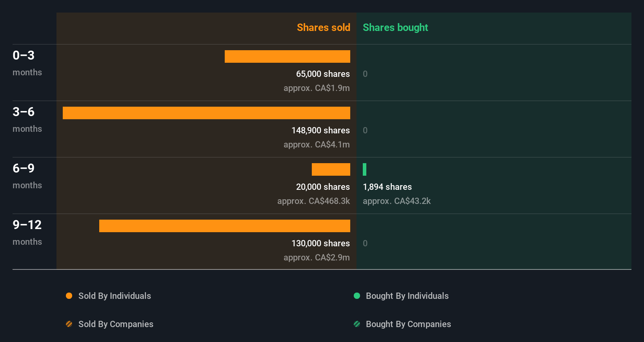
Task: Click the 0–3 months orange sold bar
Action: click(x=287, y=56)
